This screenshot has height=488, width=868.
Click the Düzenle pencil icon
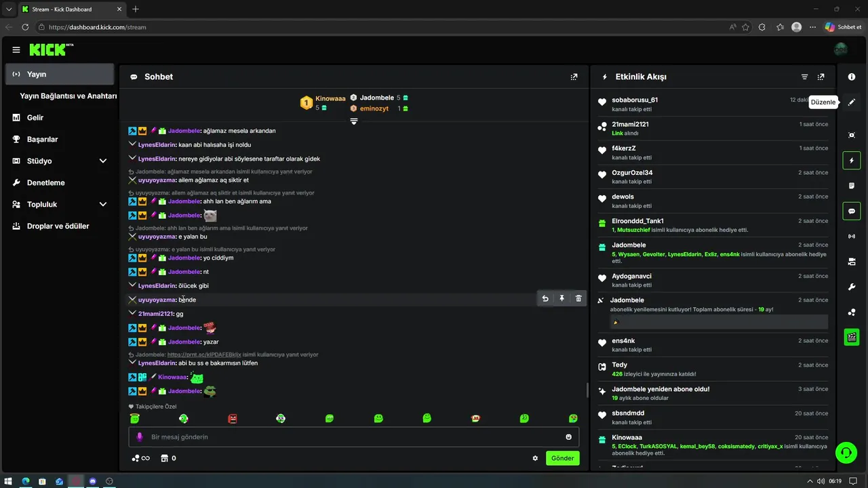852,102
